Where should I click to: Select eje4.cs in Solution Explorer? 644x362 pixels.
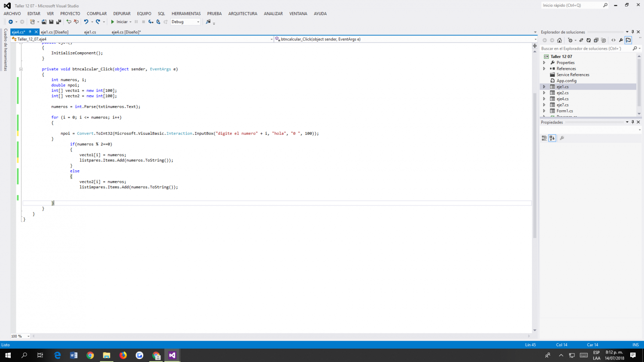point(562,99)
